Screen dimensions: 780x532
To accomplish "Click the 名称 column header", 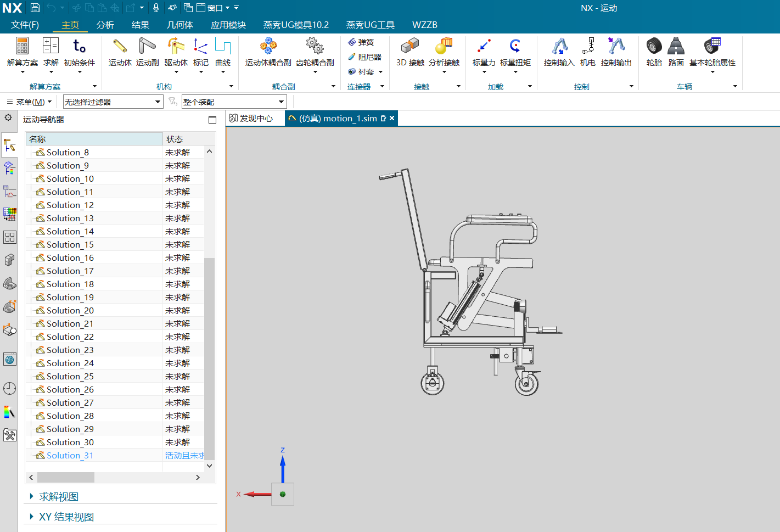I will click(x=94, y=139).
